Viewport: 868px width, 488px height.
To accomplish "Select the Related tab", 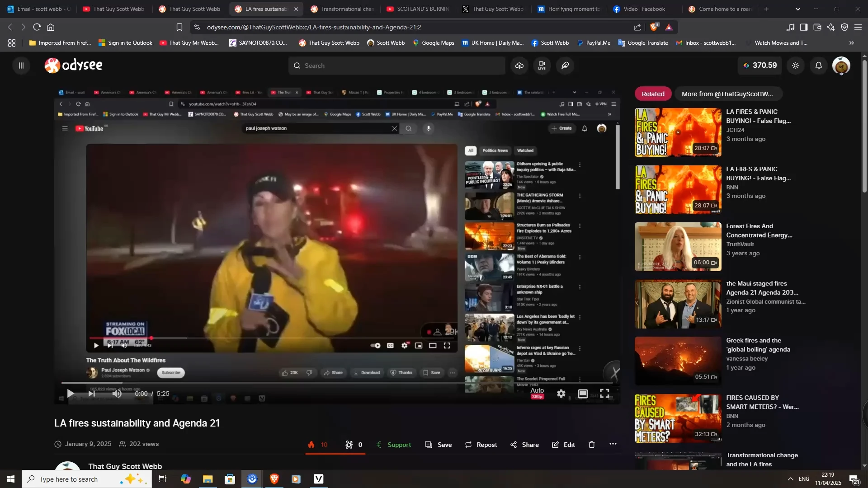I will point(653,94).
